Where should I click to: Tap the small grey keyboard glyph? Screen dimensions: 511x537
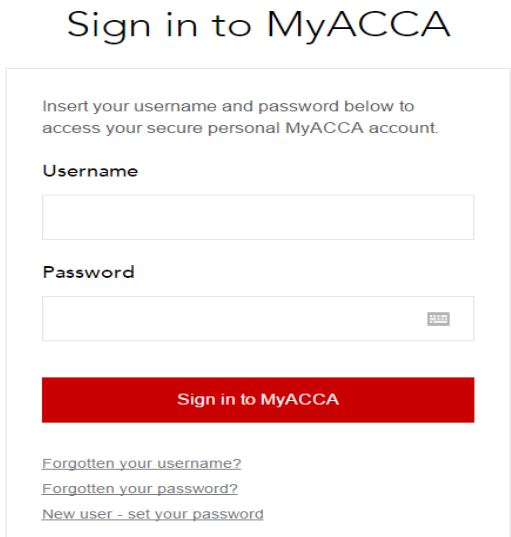(x=438, y=319)
